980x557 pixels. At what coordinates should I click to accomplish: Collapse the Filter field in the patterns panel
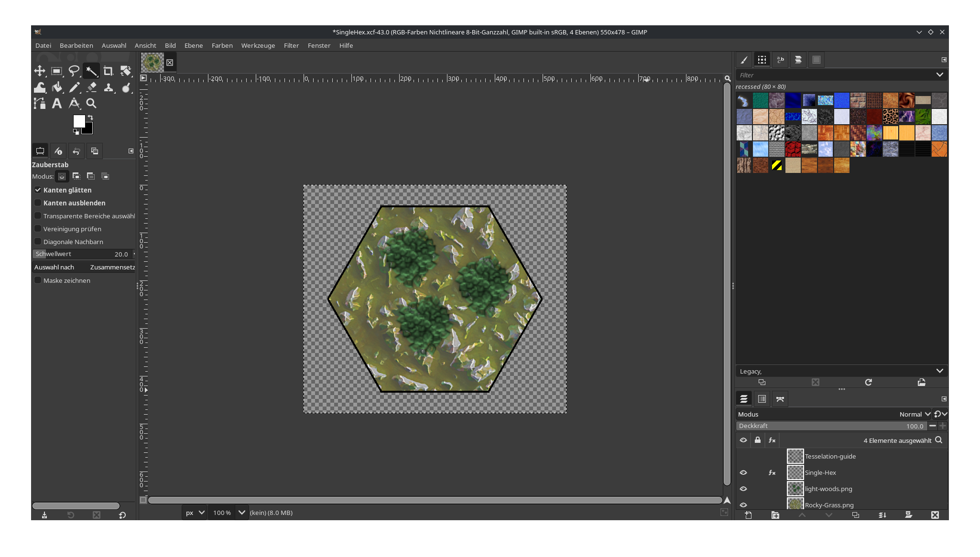coord(940,75)
